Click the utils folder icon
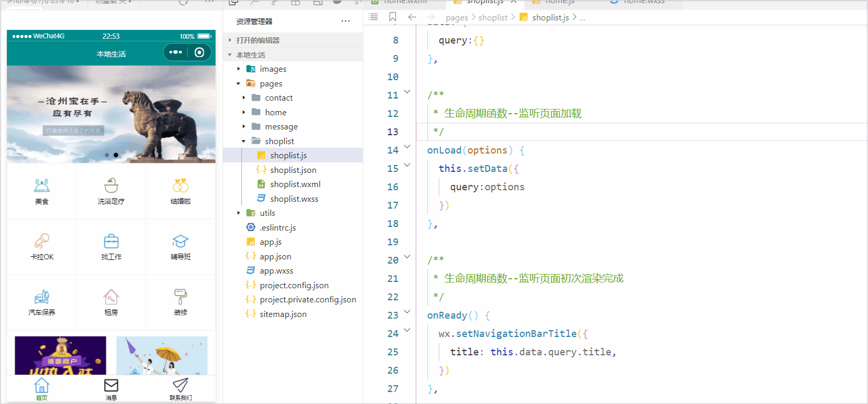The width and height of the screenshot is (868, 404). (x=251, y=213)
